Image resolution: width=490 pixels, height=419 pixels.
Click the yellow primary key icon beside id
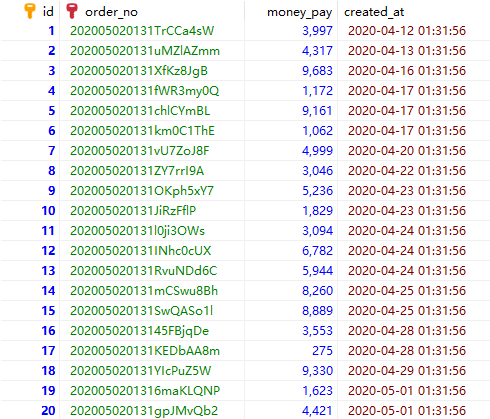(x=30, y=11)
